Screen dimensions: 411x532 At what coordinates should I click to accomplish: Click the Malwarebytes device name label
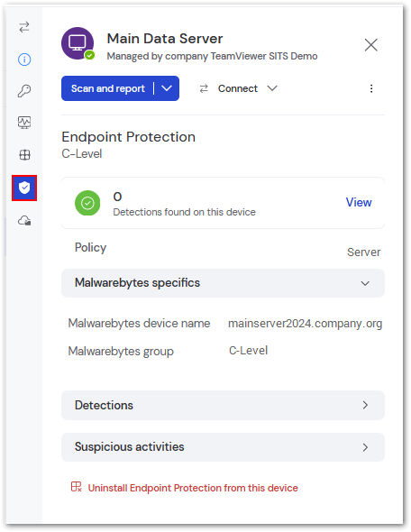139,323
